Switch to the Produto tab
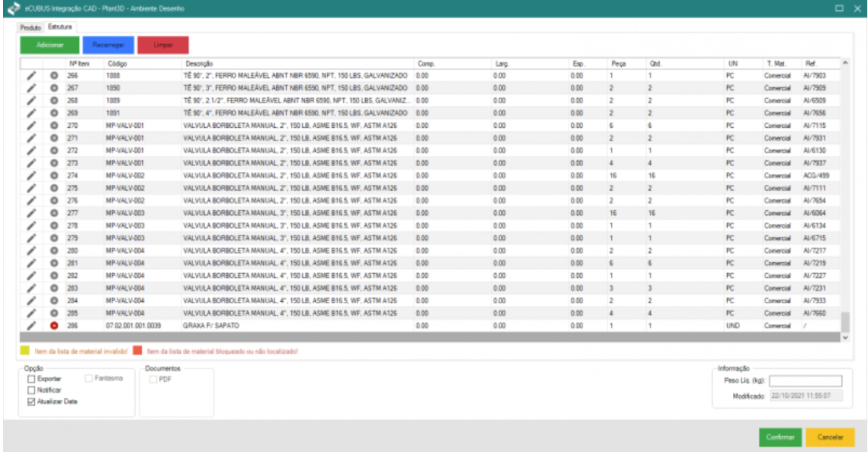The width and height of the screenshot is (868, 452). click(30, 27)
